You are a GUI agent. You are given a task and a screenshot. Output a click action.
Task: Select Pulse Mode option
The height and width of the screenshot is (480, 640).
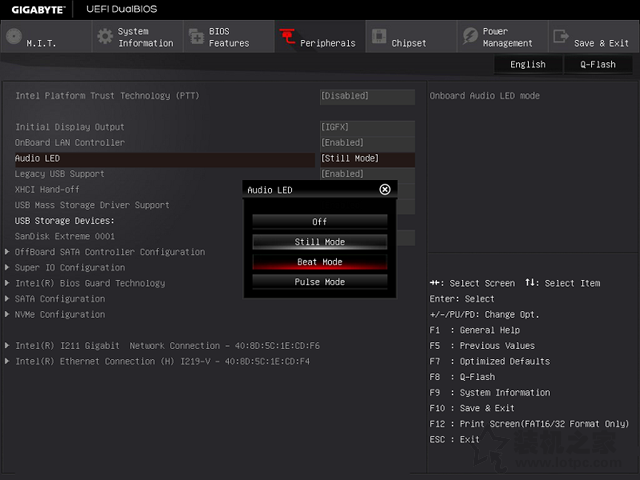point(319,282)
